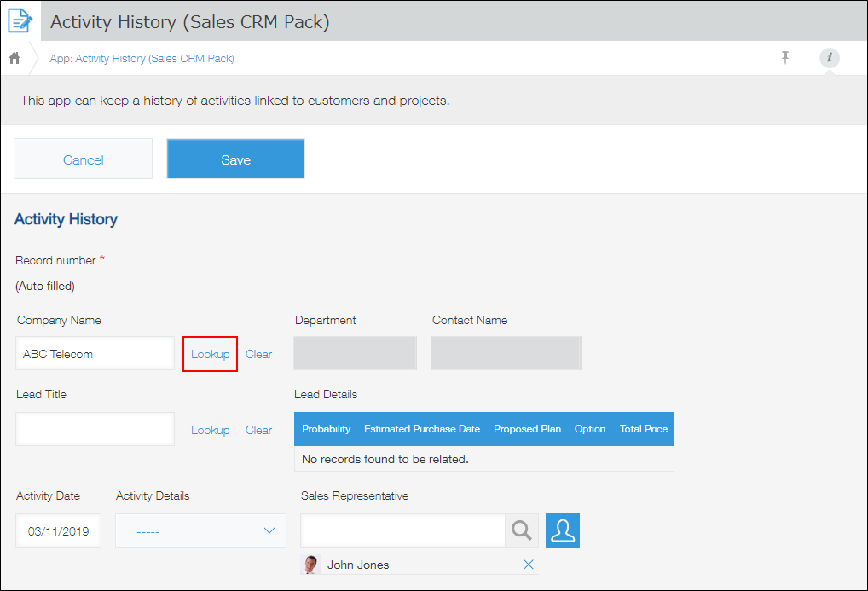This screenshot has height=591, width=868.
Task: Click the Proposed Plan column header
Action: point(527,429)
